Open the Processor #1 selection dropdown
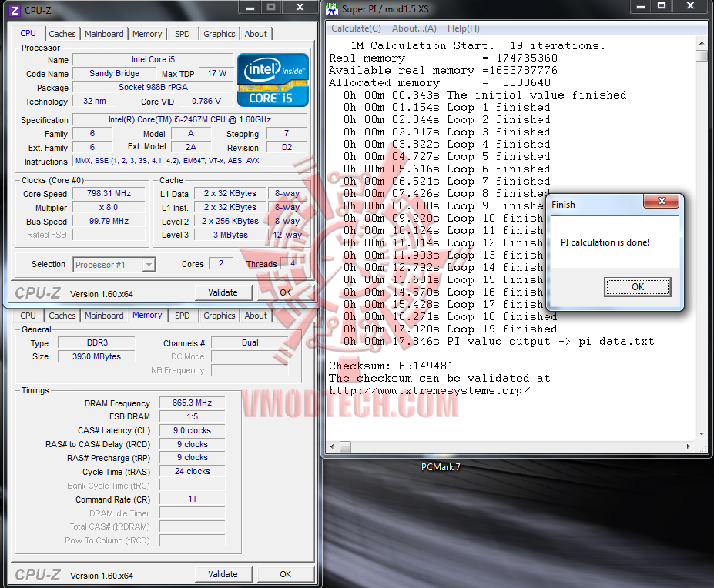This screenshot has width=714, height=588. (x=149, y=265)
